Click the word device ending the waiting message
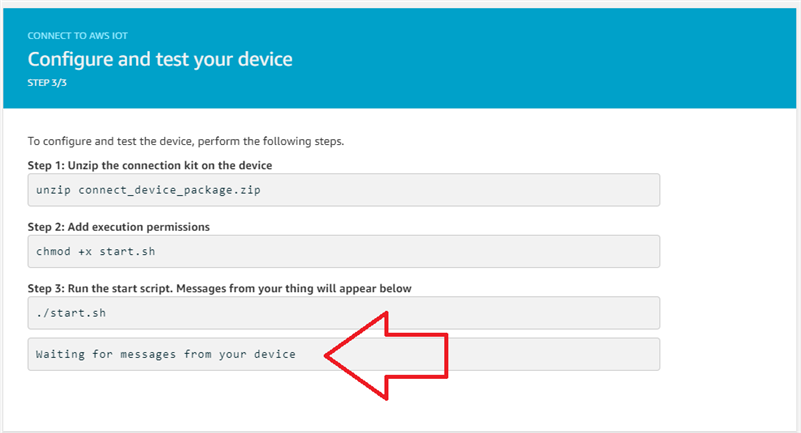 coord(275,354)
